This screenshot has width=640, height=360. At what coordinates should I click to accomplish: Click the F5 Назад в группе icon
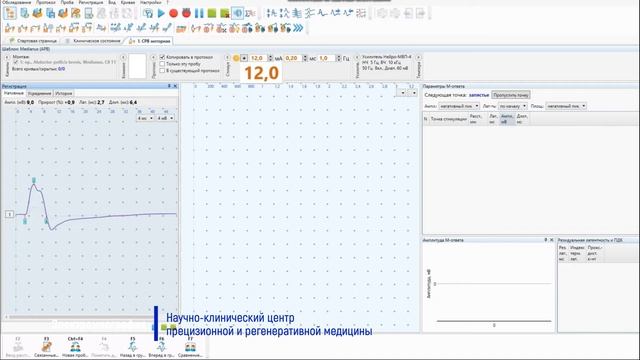(133, 347)
